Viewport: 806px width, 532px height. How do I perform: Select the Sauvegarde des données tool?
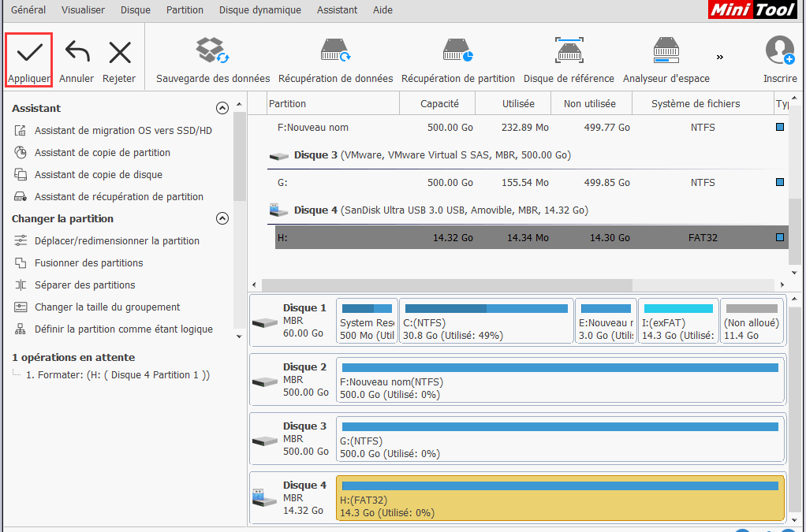(211, 49)
